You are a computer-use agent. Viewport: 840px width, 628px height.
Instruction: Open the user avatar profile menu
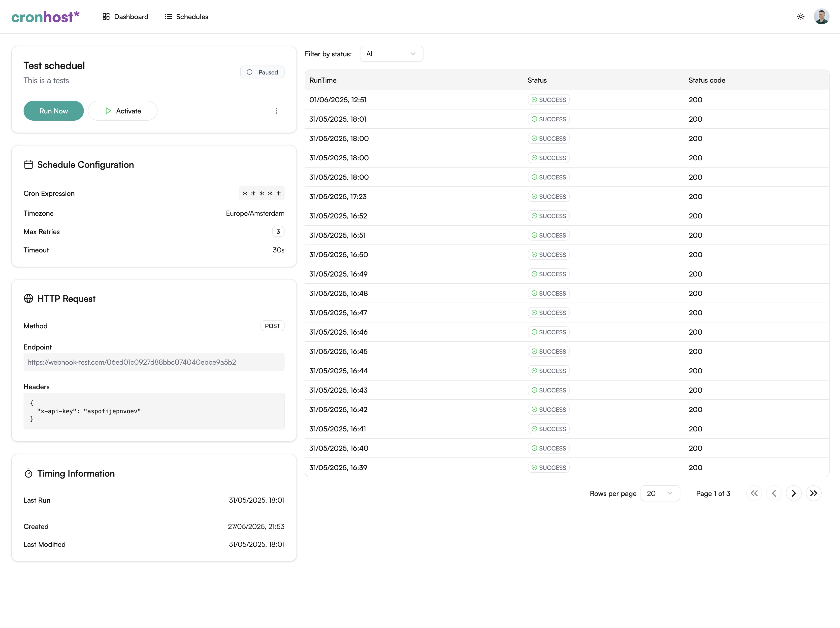tap(821, 16)
